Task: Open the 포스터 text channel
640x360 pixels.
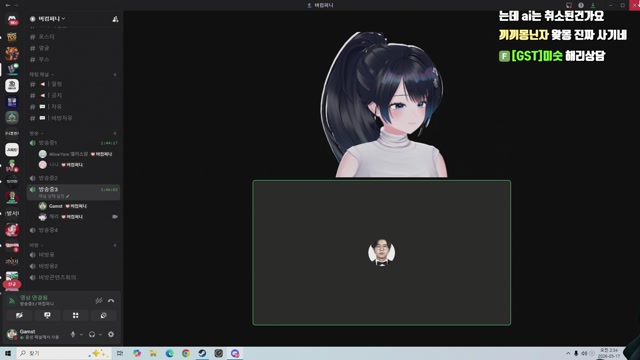Action: 73,37
